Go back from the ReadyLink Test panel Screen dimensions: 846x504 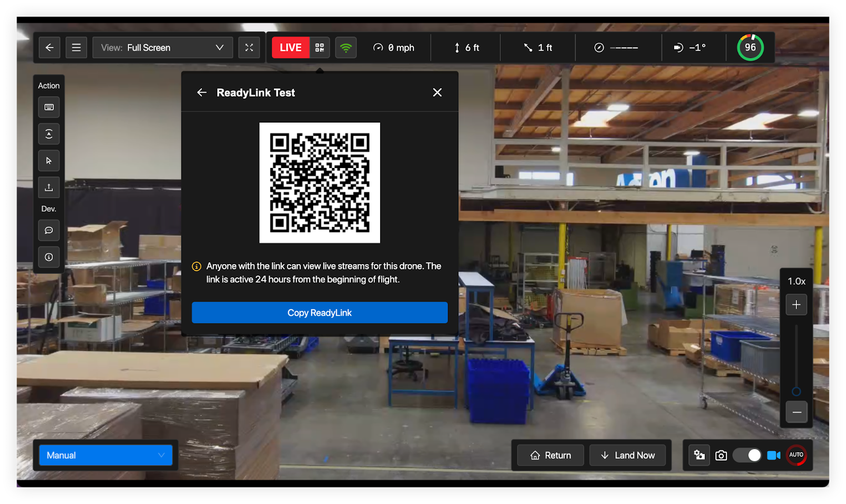coord(201,92)
